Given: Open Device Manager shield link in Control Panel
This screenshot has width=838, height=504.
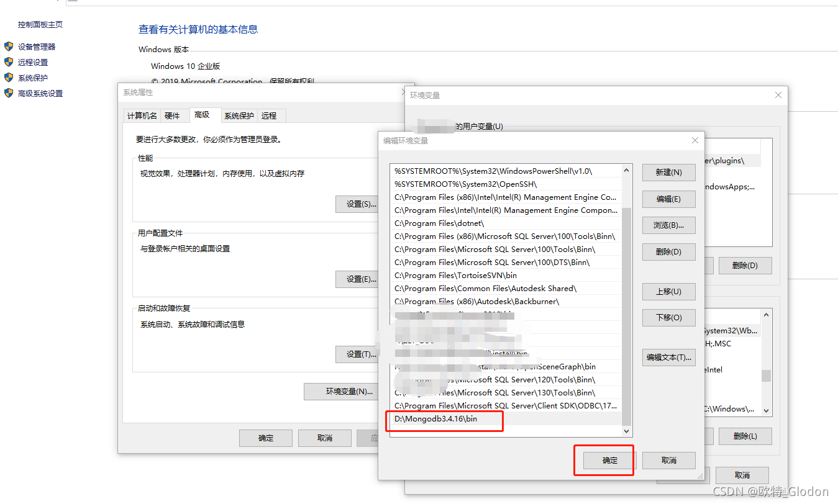Looking at the screenshot, I should tap(37, 47).
